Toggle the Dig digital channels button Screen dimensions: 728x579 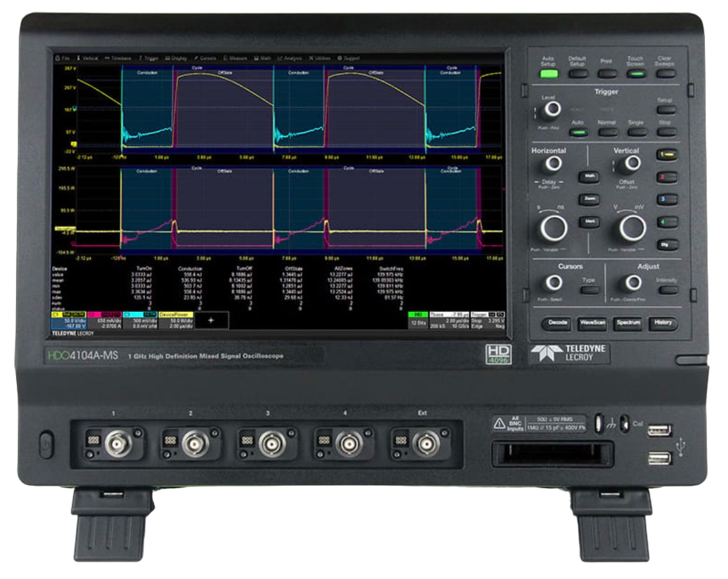[667, 244]
